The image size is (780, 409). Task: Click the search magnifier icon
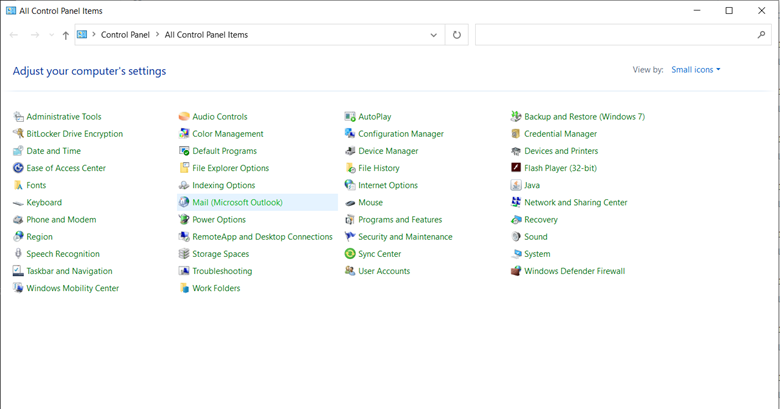click(761, 35)
